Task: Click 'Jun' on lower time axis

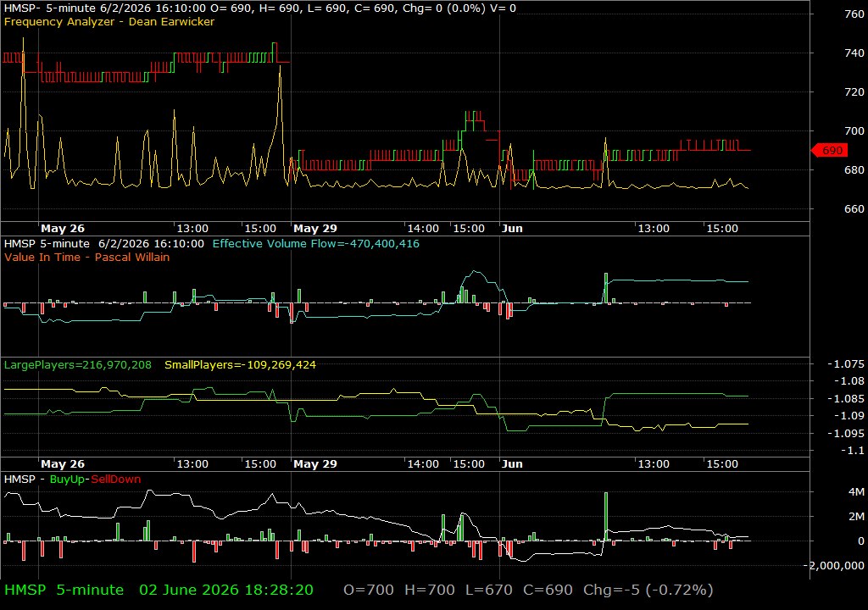Action: coord(512,464)
